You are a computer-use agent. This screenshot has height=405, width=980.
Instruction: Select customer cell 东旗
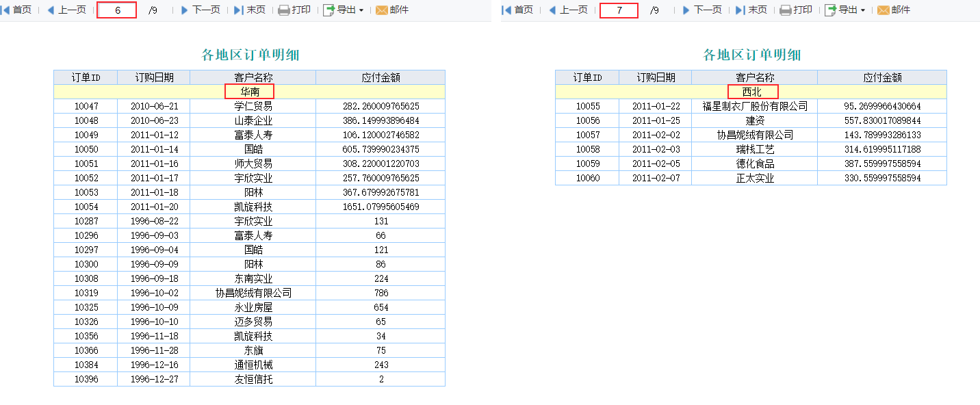[x=253, y=350]
